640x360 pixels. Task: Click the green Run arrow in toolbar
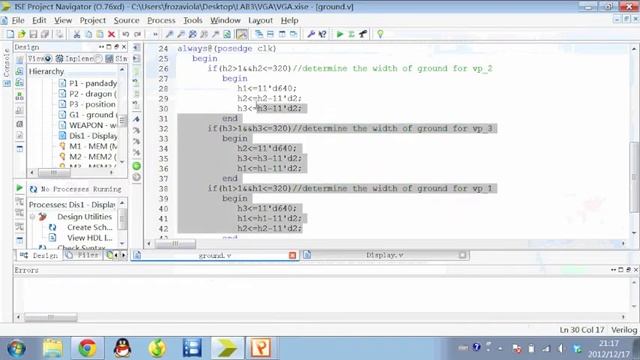[340, 34]
